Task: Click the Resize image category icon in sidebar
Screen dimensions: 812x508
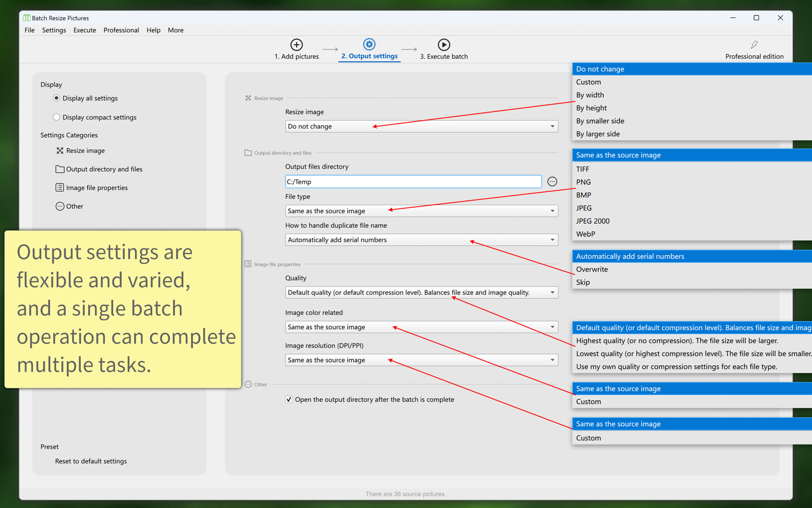Action: [60, 150]
